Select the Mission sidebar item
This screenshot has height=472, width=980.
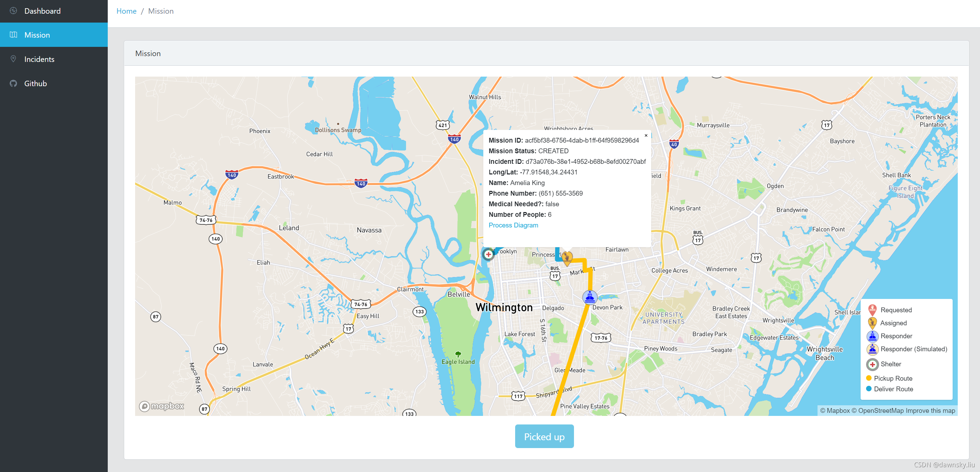point(54,35)
